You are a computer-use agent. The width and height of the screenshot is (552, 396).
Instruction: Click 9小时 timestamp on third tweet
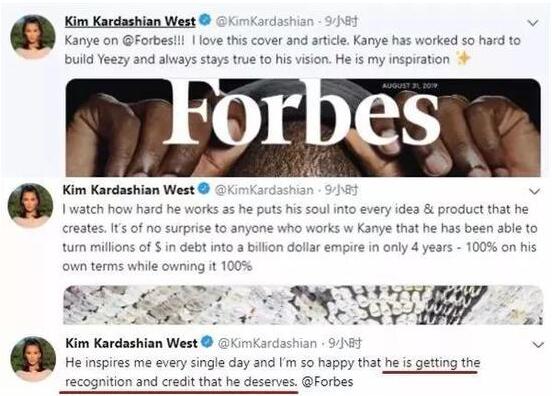pyautogui.click(x=345, y=343)
